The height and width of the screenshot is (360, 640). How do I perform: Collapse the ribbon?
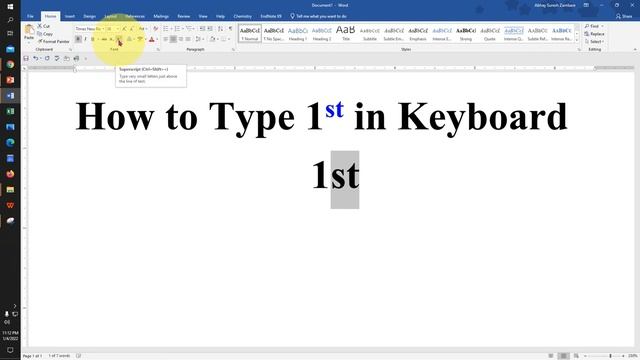tap(635, 49)
